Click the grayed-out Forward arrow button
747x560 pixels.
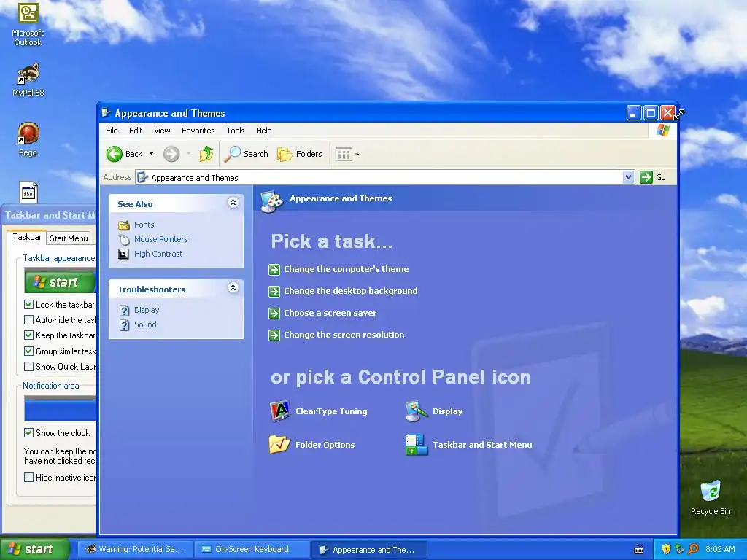171,154
